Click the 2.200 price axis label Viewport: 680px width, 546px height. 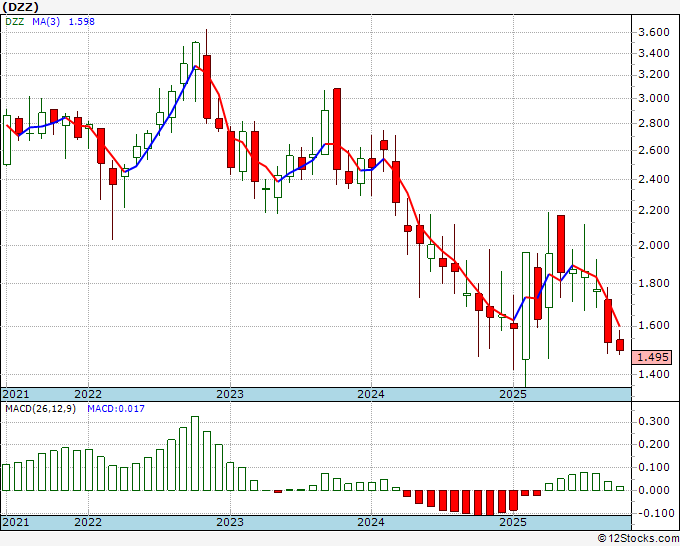[654, 210]
